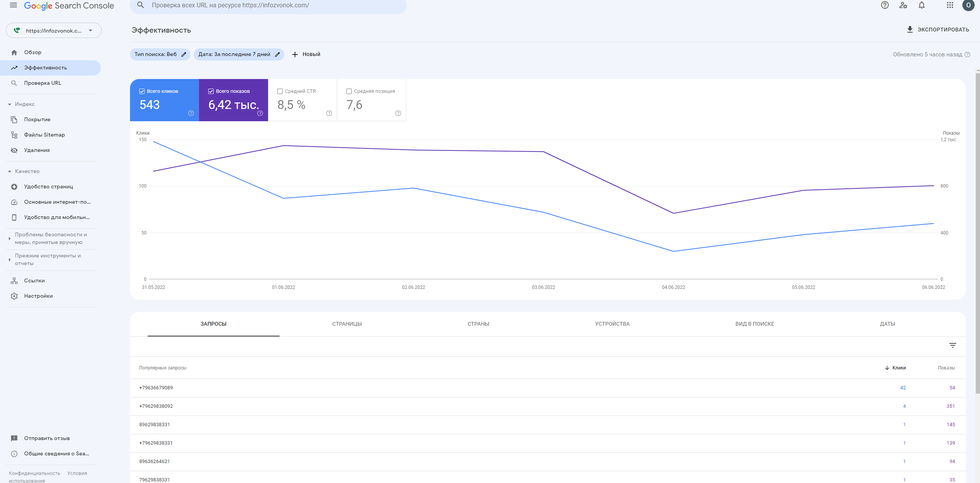Edit the search type filter pencil
The width and height of the screenshot is (980, 483).
pyautogui.click(x=184, y=54)
